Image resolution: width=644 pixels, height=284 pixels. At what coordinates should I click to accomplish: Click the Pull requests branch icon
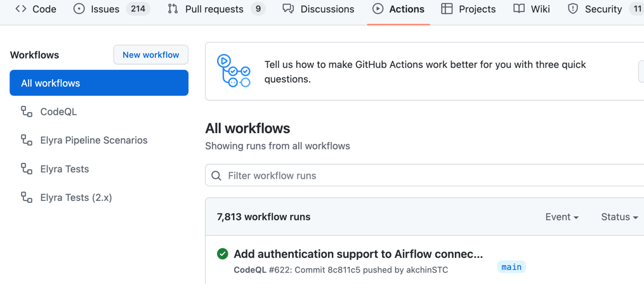pyautogui.click(x=173, y=9)
